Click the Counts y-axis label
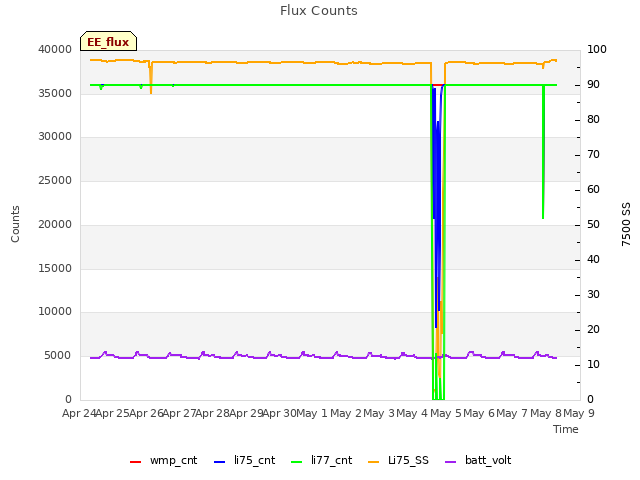Image resolution: width=640 pixels, height=480 pixels. (15, 224)
